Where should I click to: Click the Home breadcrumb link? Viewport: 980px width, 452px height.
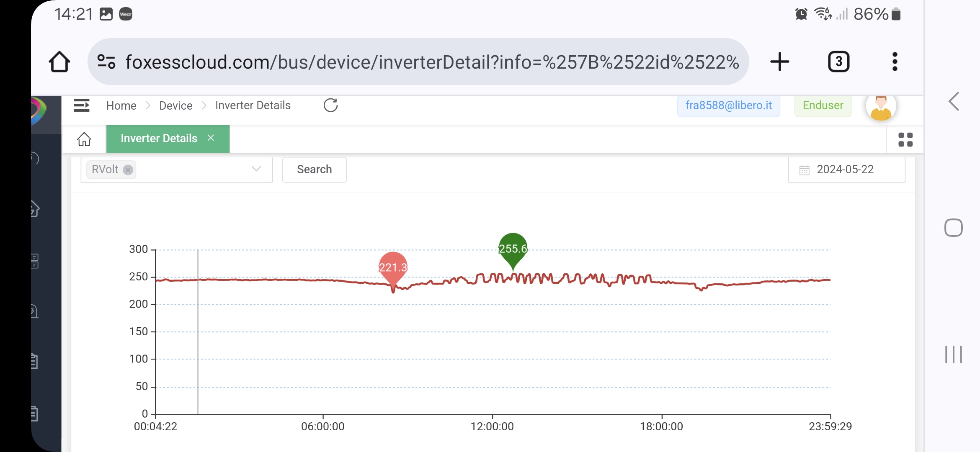121,105
